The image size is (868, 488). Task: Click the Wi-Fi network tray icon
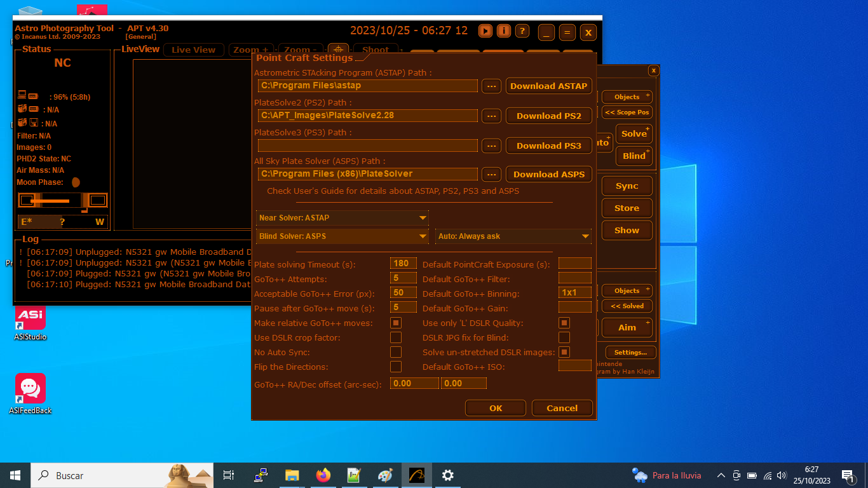pyautogui.click(x=767, y=475)
